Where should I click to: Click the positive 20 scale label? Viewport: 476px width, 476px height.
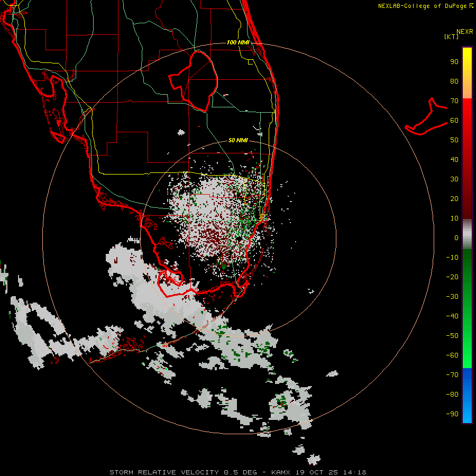(454, 198)
